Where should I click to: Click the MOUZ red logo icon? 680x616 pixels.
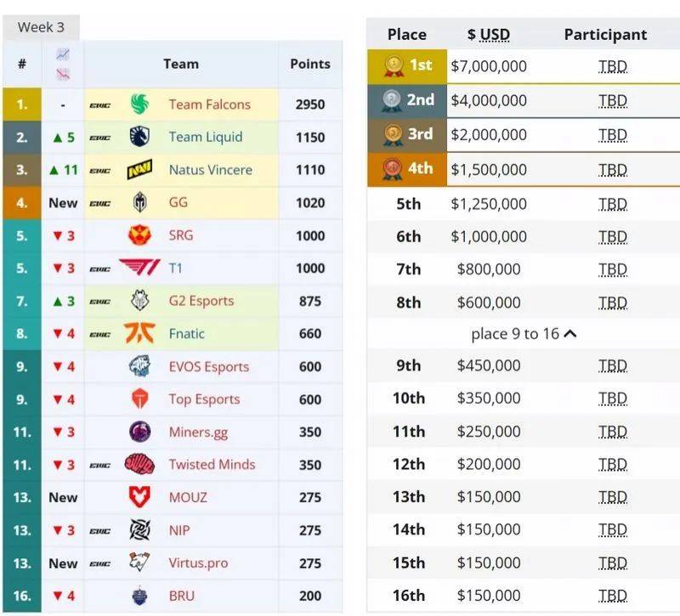(139, 497)
